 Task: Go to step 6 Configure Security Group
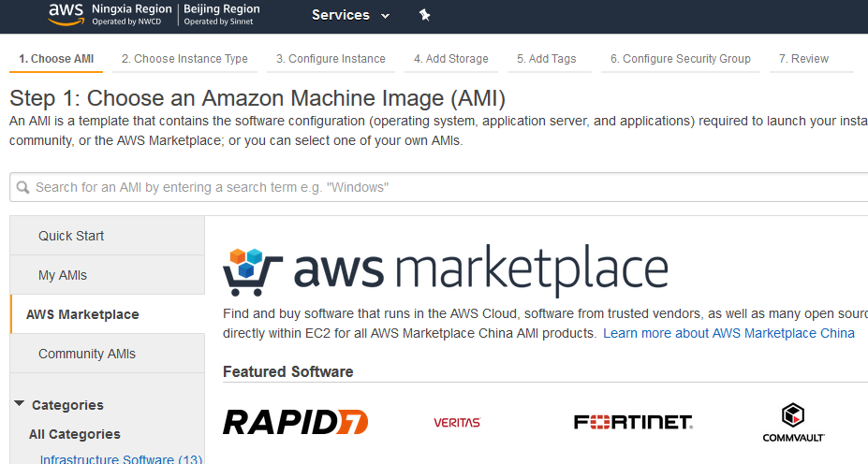681,59
